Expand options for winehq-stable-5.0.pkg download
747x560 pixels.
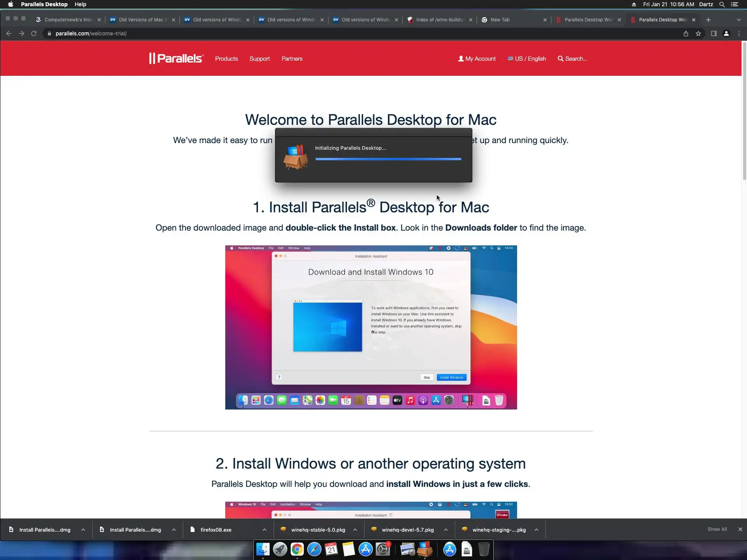point(355,530)
